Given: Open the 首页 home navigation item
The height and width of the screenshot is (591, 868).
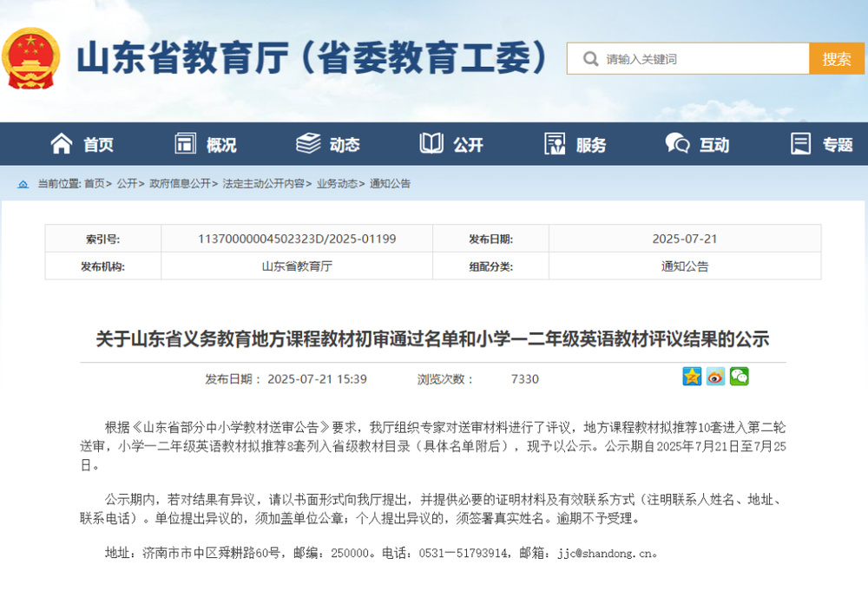Looking at the screenshot, I should click(82, 144).
